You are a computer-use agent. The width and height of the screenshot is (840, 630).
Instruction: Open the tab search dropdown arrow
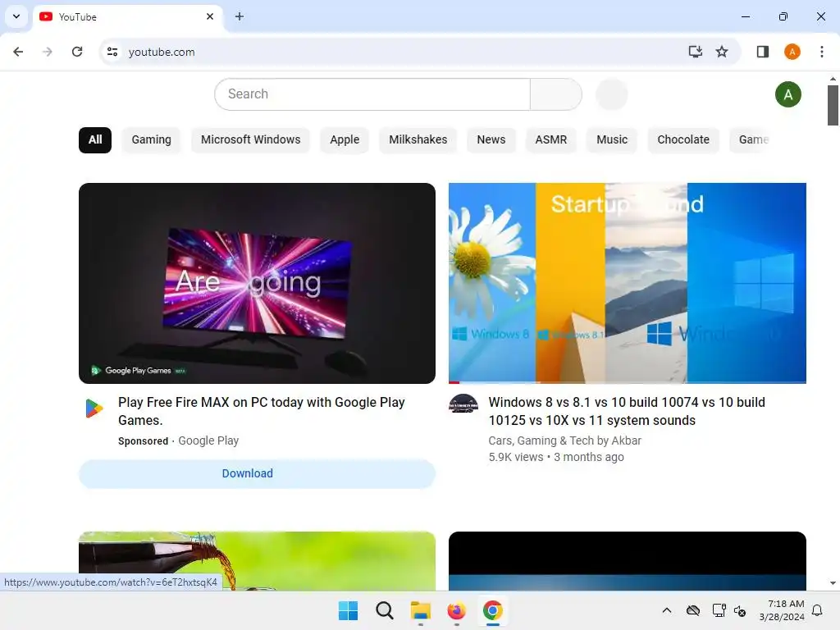[16, 16]
